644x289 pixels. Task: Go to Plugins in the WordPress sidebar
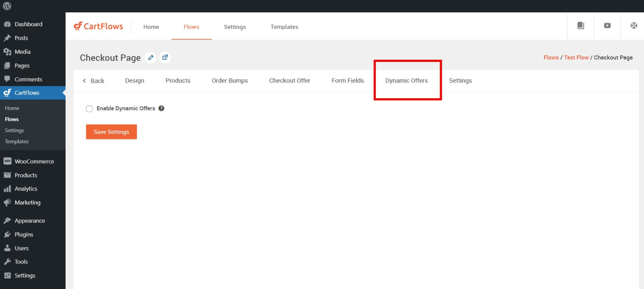click(x=24, y=235)
